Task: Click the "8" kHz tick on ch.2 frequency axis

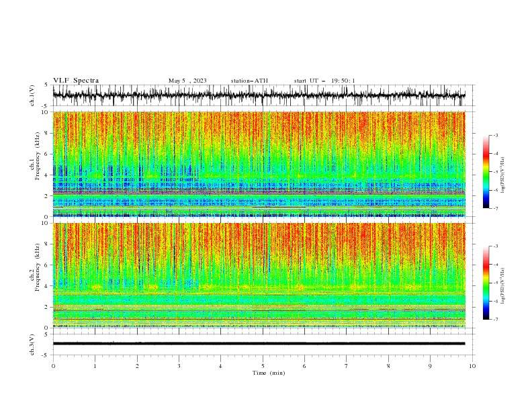Action: point(47,244)
